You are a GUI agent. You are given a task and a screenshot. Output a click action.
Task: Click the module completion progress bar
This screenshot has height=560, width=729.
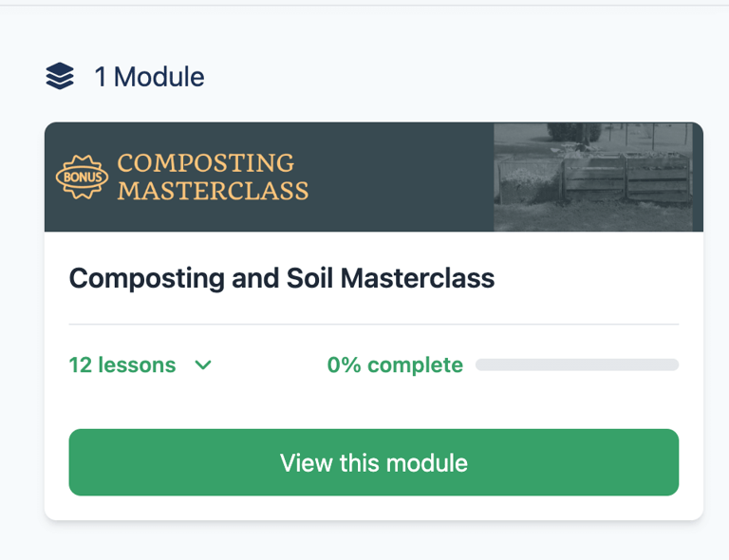576,365
